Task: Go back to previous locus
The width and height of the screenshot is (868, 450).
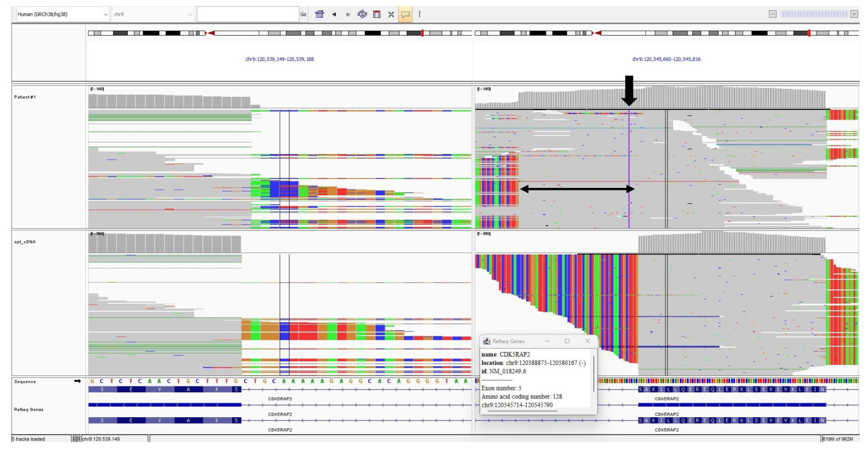Action: [334, 14]
